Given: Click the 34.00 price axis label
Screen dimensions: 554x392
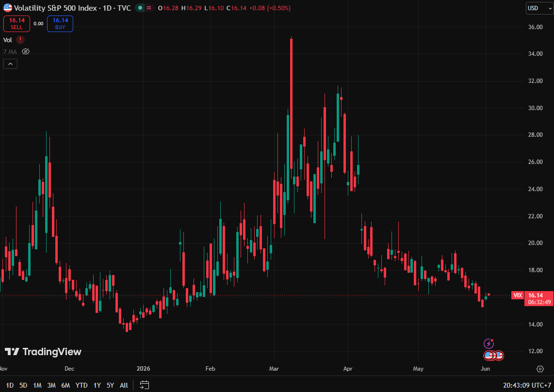Looking at the screenshot, I should [x=535, y=54].
